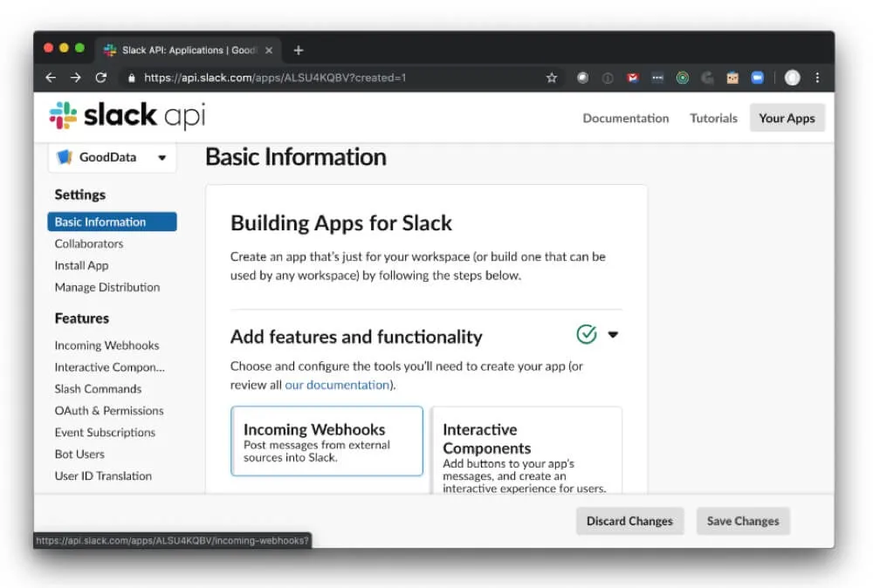Screen dimensions: 873x588
Task: Open a new browser tab with the plus icon
Action: [298, 50]
